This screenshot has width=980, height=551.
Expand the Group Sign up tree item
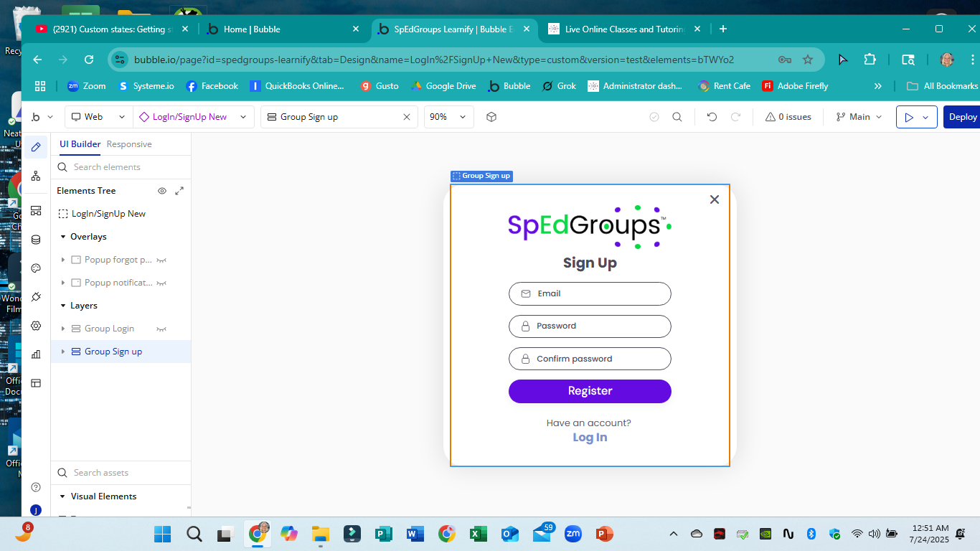tap(63, 352)
